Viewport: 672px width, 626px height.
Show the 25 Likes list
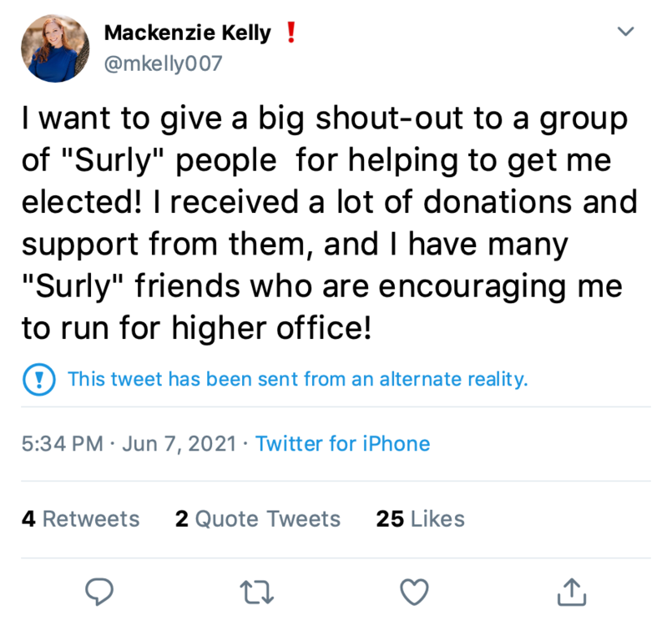click(x=420, y=519)
